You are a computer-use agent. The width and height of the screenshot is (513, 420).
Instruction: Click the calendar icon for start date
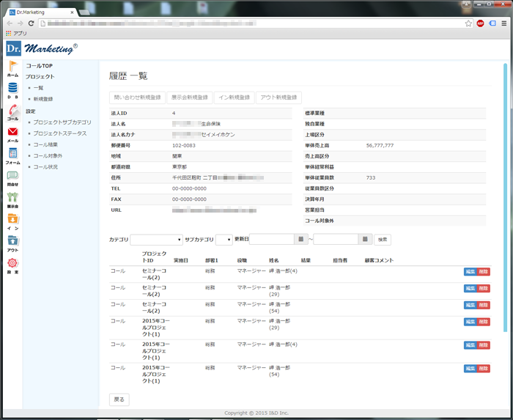(301, 240)
